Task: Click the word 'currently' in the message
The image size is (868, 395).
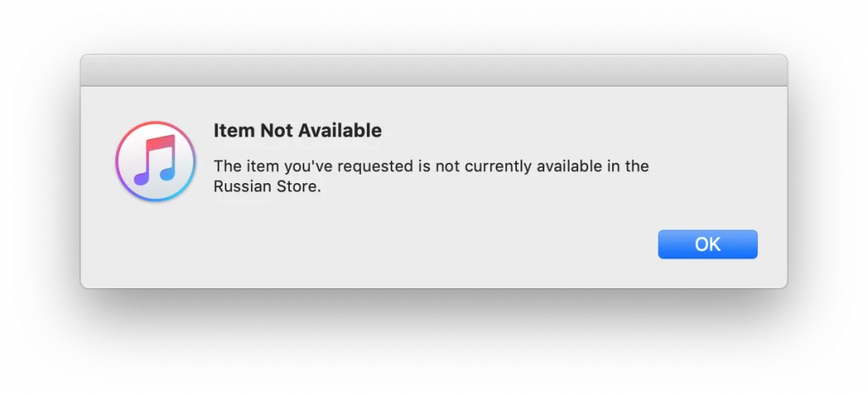Action: pos(494,166)
